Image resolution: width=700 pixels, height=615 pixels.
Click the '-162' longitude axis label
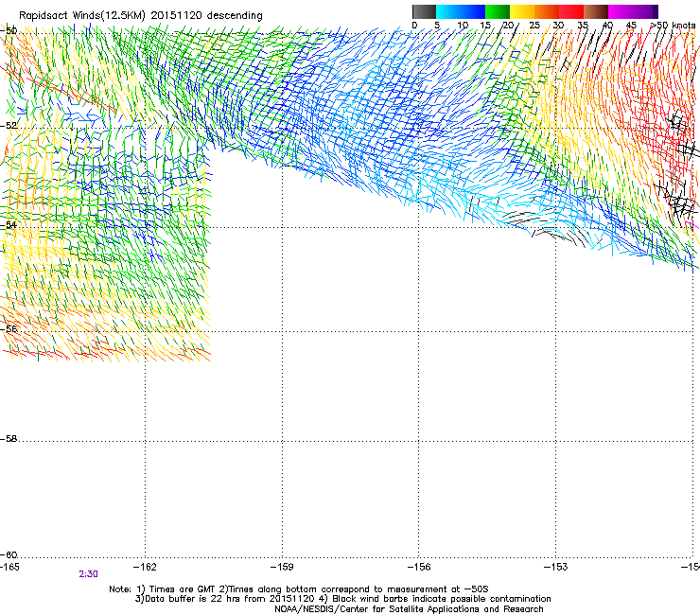point(145,567)
